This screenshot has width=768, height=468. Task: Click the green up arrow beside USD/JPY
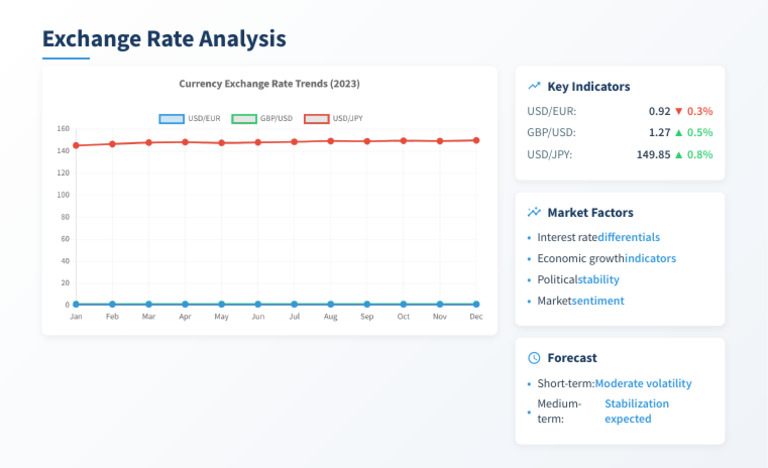click(x=678, y=154)
